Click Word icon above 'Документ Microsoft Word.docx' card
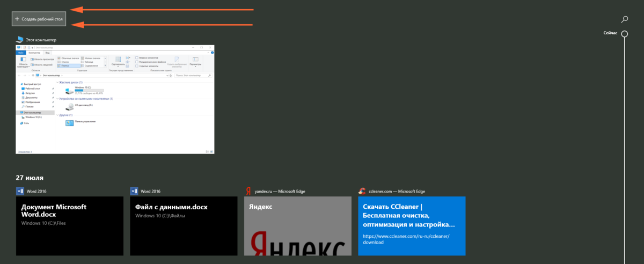The image size is (644, 264). pyautogui.click(x=20, y=191)
